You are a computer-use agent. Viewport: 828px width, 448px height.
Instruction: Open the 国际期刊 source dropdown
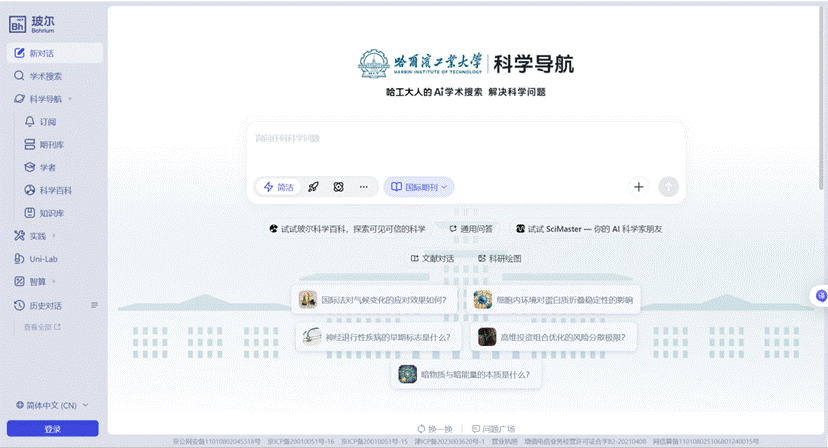click(x=418, y=187)
